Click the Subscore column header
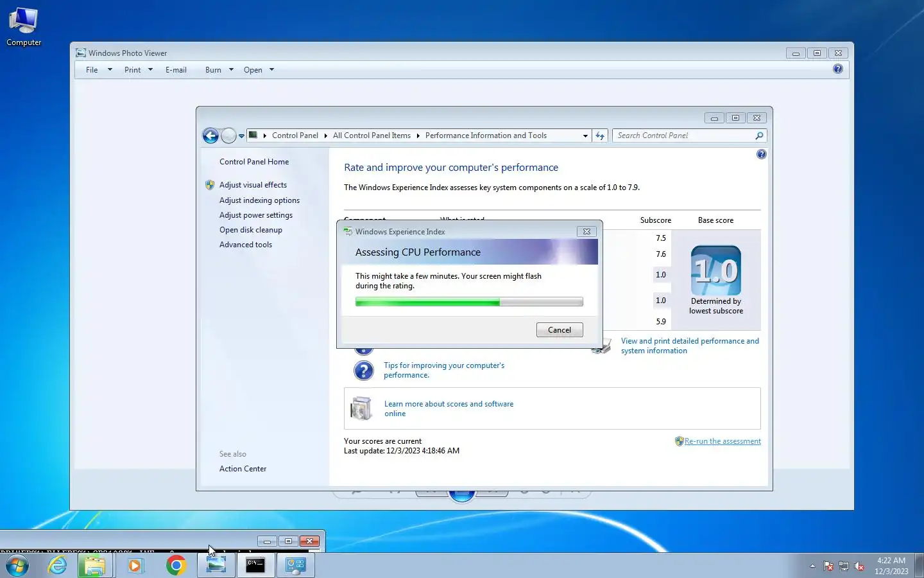 tap(656, 220)
